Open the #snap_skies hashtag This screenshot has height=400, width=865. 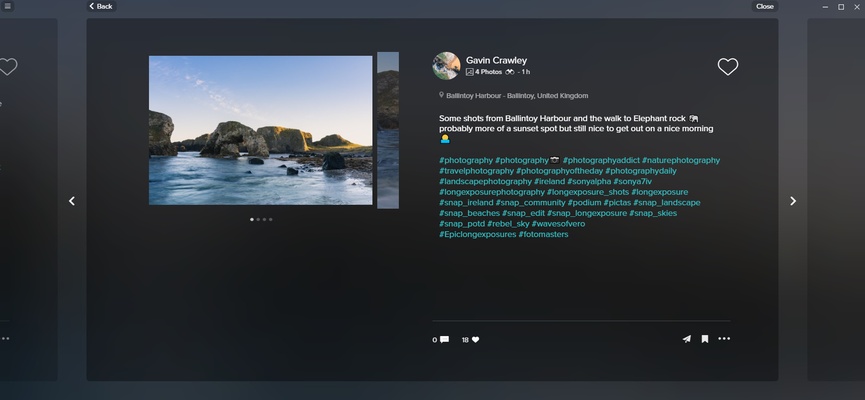point(653,213)
